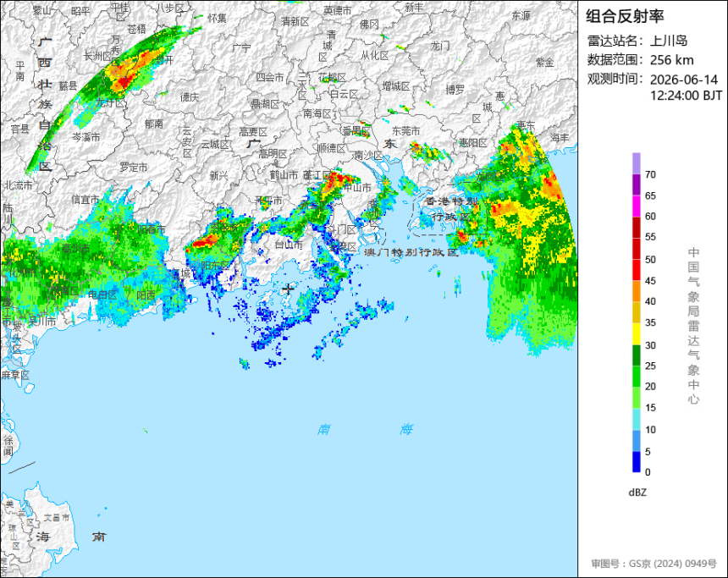The width and height of the screenshot is (728, 578).
Task: Click the 清新区 map label
Action: [295, 21]
